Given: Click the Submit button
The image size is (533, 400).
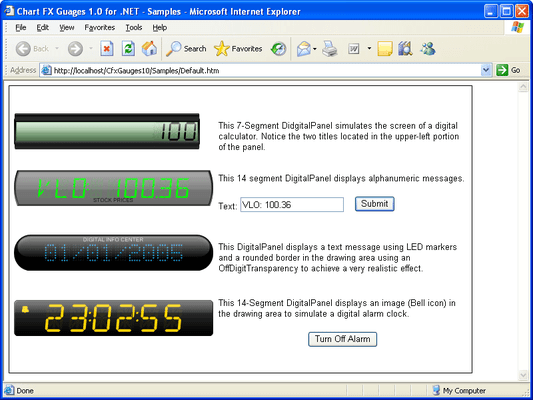Looking at the screenshot, I should (375, 204).
